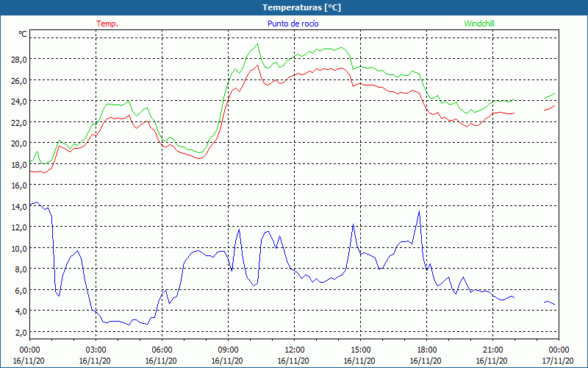Screen dimensions: 588x368
Task: Click the 2,0 y-axis value
Action: (21, 332)
